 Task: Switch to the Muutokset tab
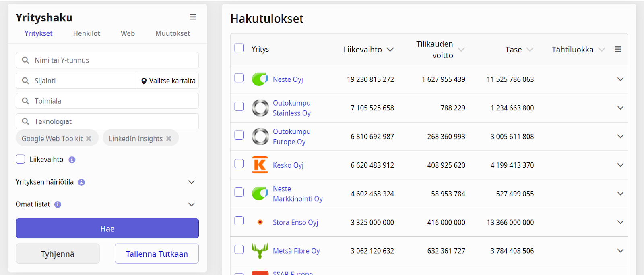pos(173,33)
